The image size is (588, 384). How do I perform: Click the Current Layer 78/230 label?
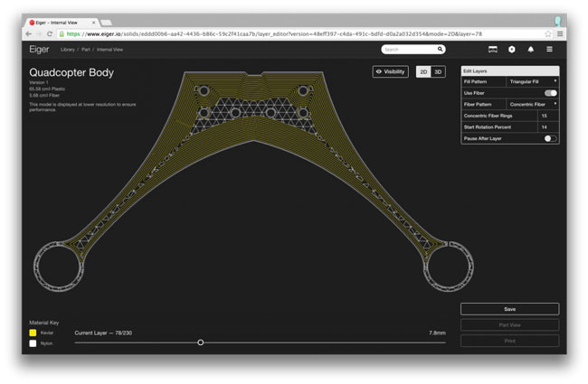(x=103, y=332)
